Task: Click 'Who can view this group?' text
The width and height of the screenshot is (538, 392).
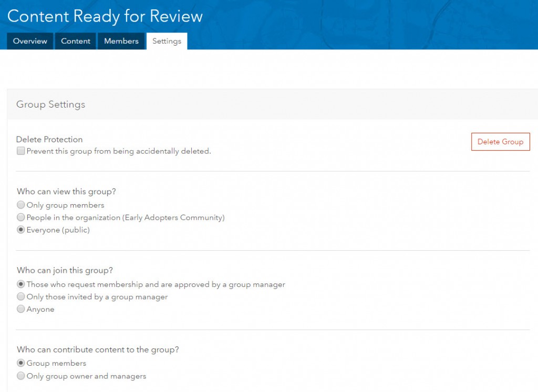Action: 67,191
